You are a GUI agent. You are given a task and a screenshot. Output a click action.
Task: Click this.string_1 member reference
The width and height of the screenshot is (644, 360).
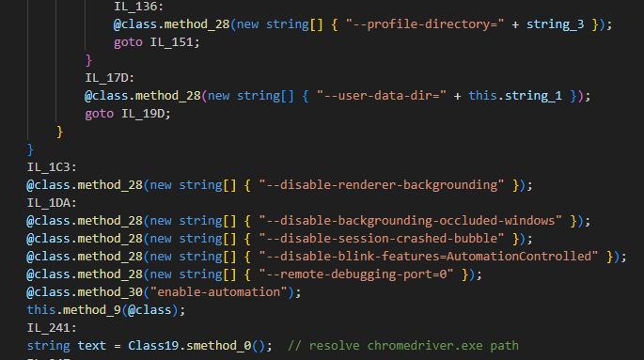pos(515,96)
